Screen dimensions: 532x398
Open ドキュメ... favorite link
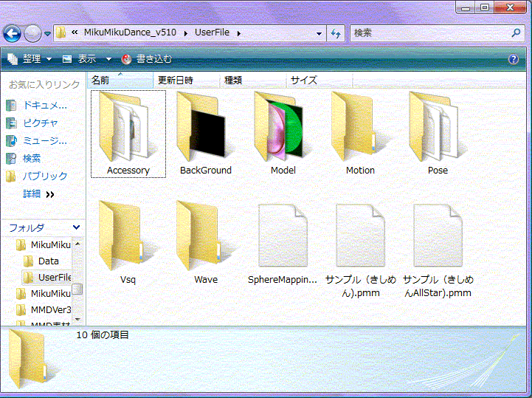pos(37,106)
